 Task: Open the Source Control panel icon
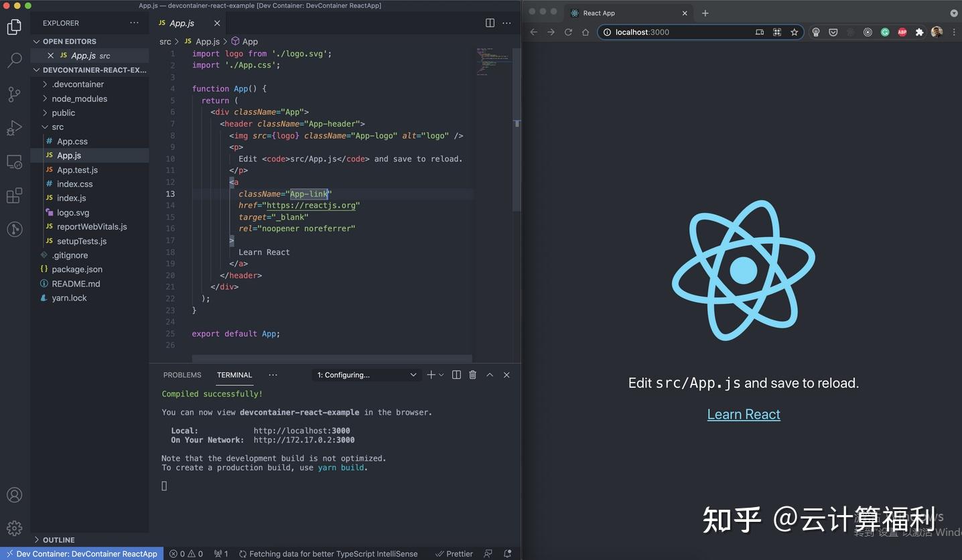(x=14, y=94)
